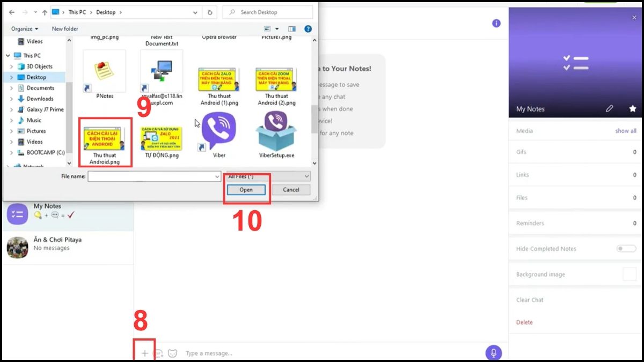Select TỰ ĐỘNG.png thumbnail
The height and width of the screenshot is (362, 644).
pos(161,138)
